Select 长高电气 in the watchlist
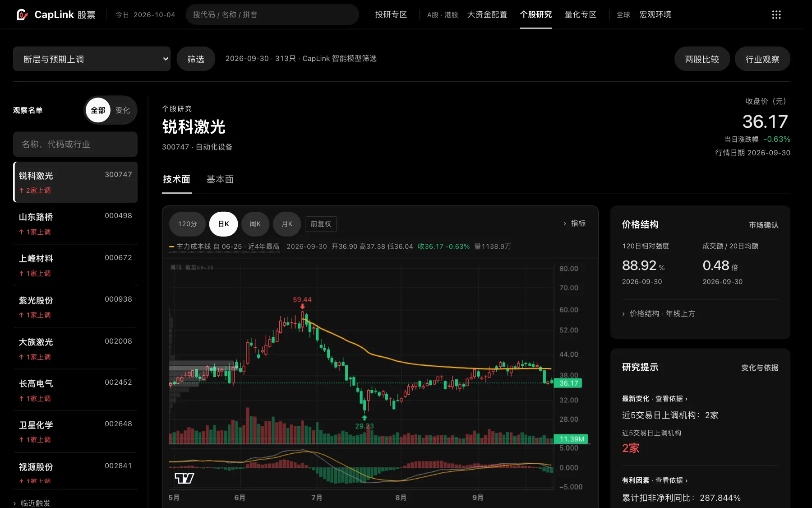812x508 pixels. (75, 390)
